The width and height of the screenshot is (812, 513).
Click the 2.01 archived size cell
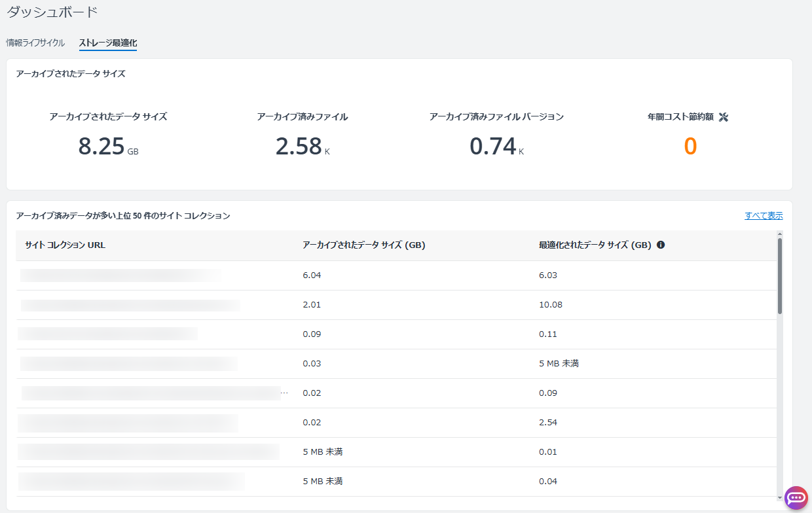click(312, 304)
